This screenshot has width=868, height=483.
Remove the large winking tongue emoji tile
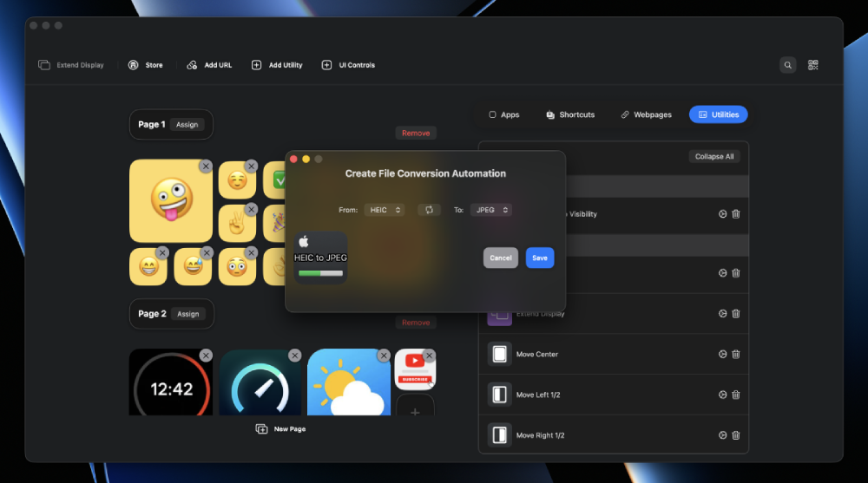206,166
